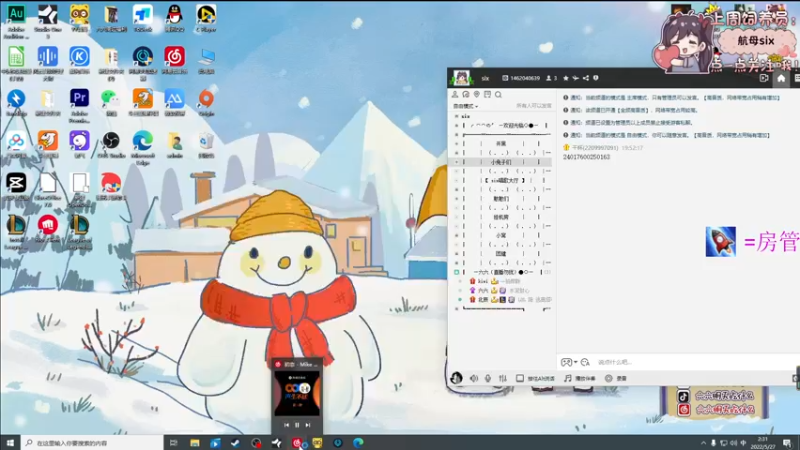Image resolution: width=800 pixels, height=450 pixels.
Task: Open audio mixer settings icon in bottom bar
Action: coord(503,378)
